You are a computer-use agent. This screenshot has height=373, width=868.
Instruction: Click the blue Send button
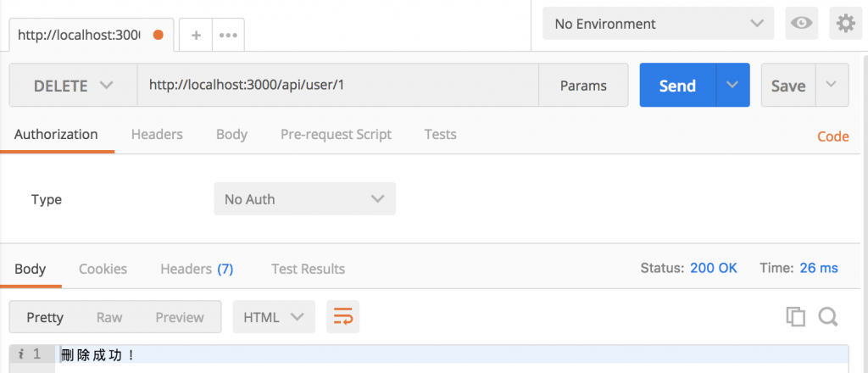pos(677,86)
